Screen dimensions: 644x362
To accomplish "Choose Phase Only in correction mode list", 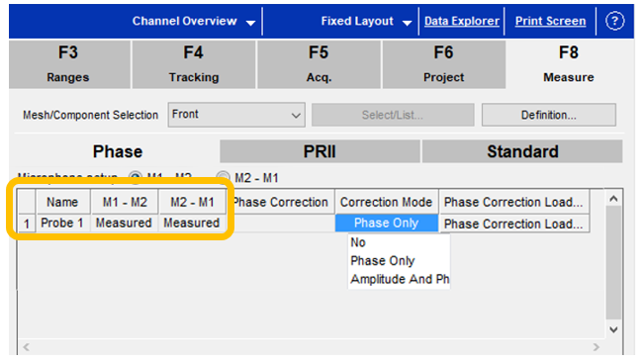I will click(x=383, y=261).
